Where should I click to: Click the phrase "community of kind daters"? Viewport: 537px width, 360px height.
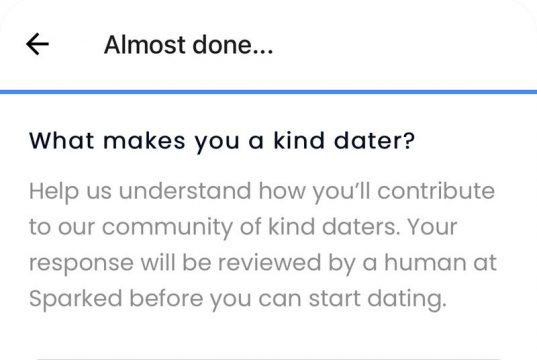(x=251, y=227)
